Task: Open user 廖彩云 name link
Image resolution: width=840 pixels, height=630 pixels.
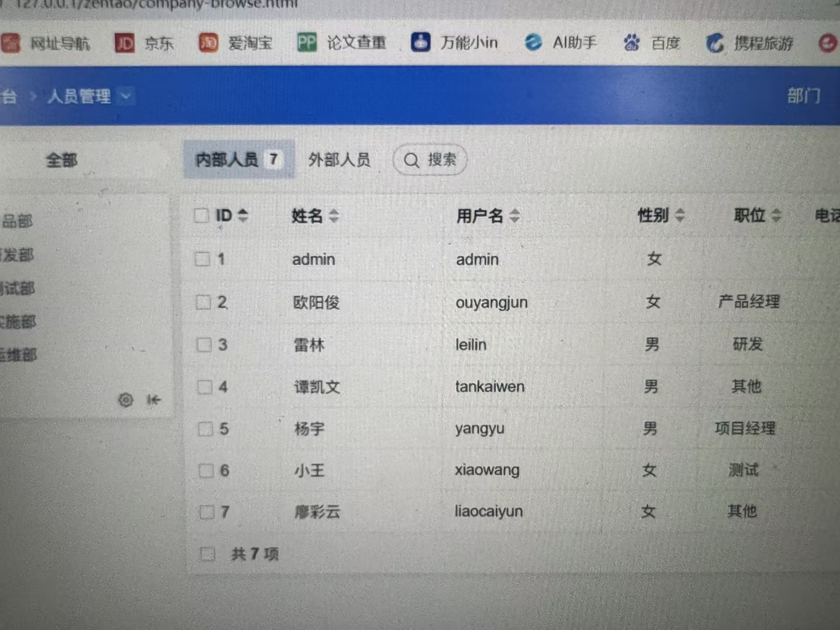Action: click(x=317, y=512)
